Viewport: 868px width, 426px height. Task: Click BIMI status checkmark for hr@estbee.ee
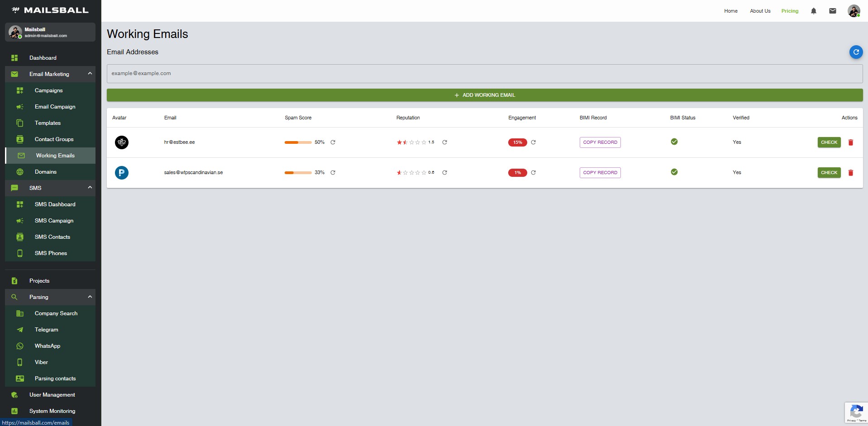pos(674,142)
